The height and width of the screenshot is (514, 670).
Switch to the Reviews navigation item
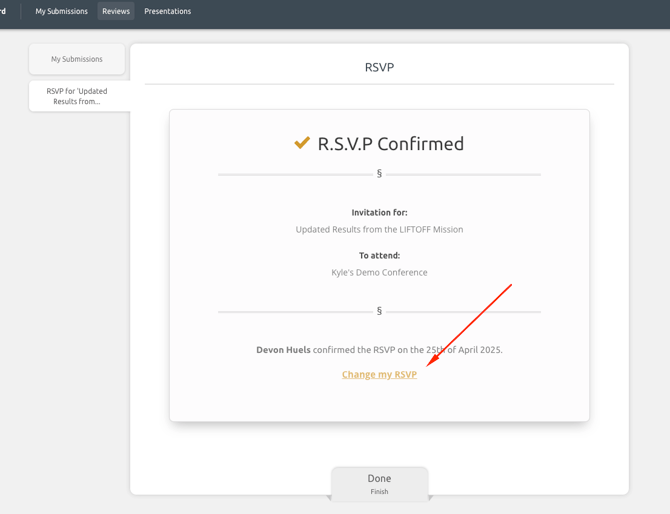point(116,12)
